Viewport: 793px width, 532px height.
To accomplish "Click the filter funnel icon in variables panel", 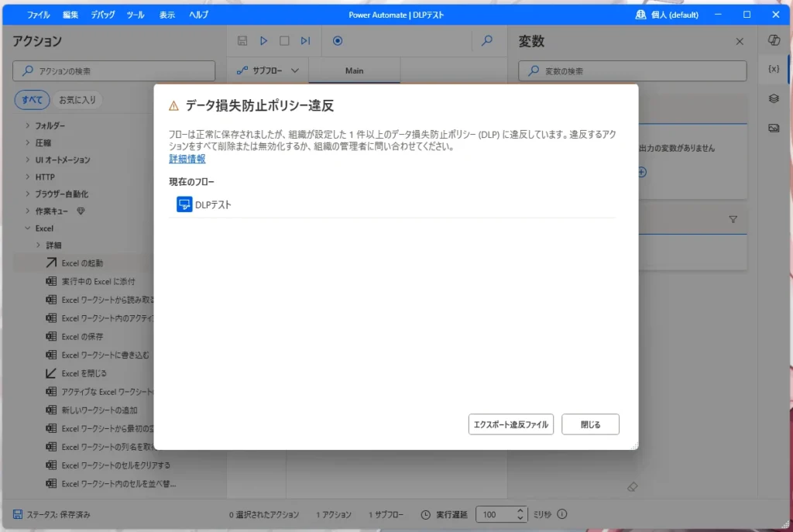I will [733, 219].
